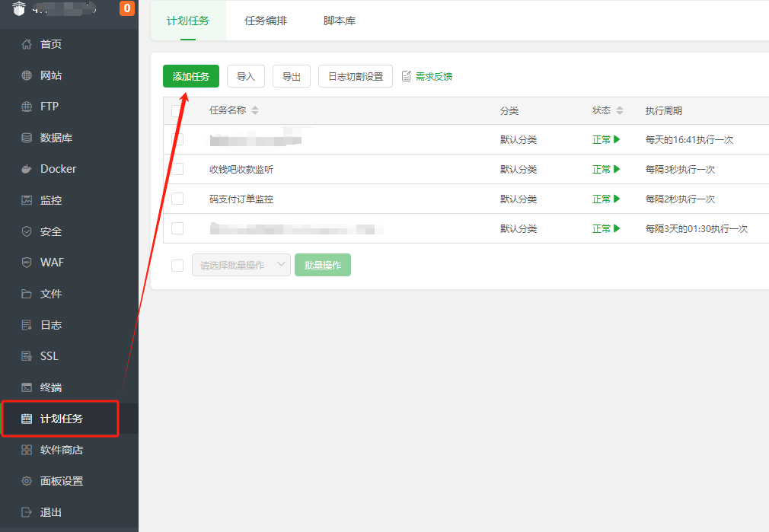The image size is (769, 532).
Task: Toggle the select-all checkbox in table header
Action: tap(177, 111)
